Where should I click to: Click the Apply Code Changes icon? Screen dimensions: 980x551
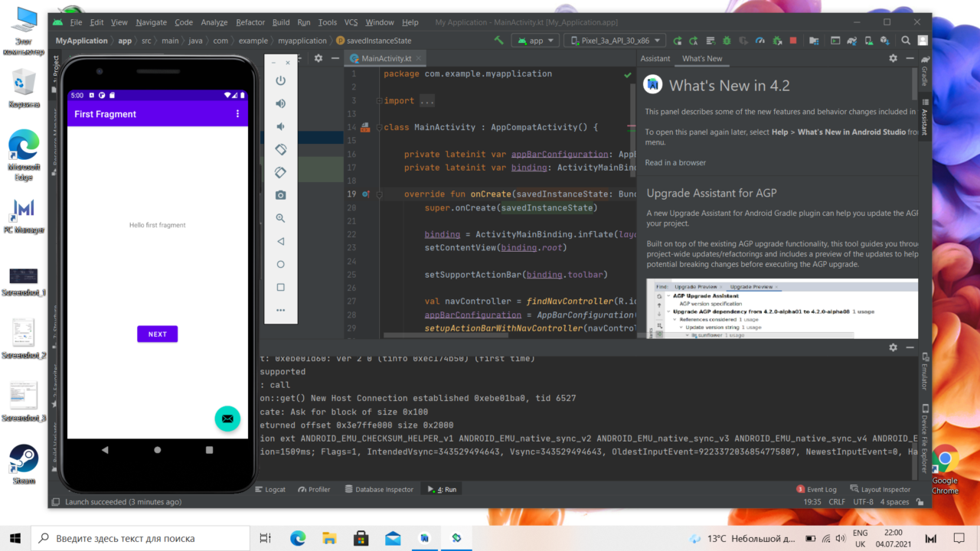coord(710,41)
